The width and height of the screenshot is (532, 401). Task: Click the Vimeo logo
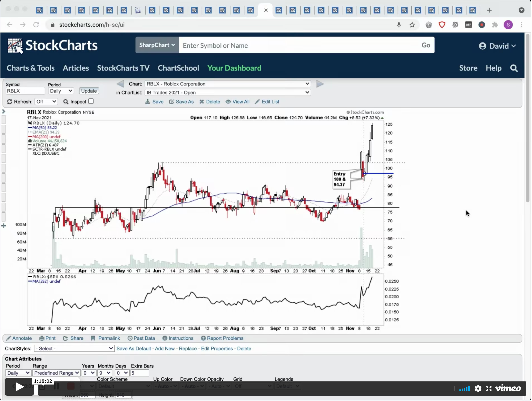[508, 388]
